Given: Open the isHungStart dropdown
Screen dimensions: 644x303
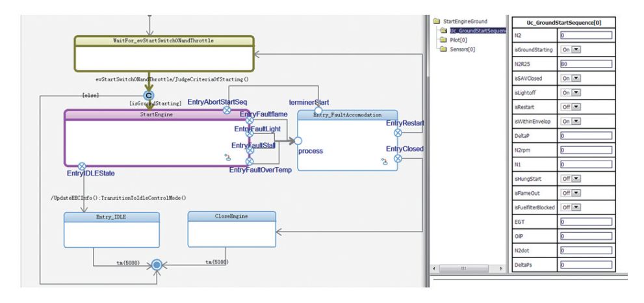Looking at the screenshot, I should click(576, 179).
